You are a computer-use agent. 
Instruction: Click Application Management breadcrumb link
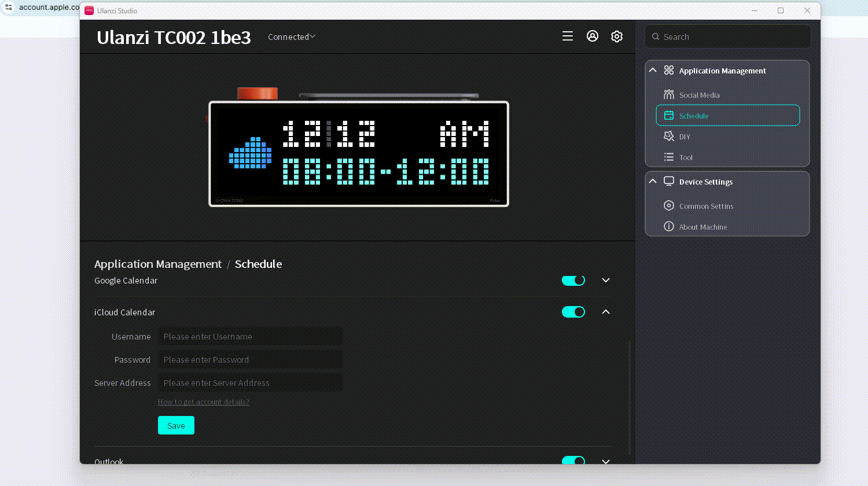158,264
